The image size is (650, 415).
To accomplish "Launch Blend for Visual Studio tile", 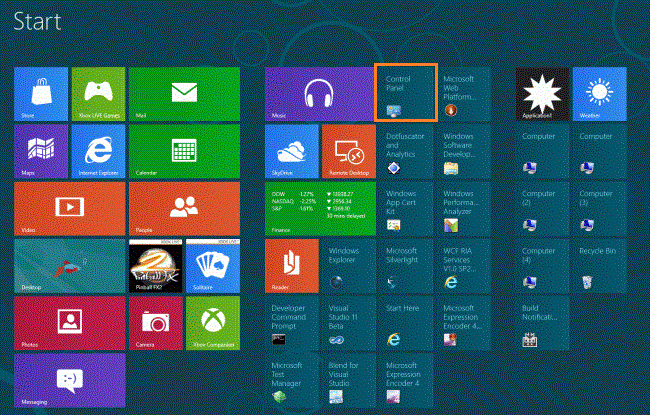I will [x=349, y=380].
